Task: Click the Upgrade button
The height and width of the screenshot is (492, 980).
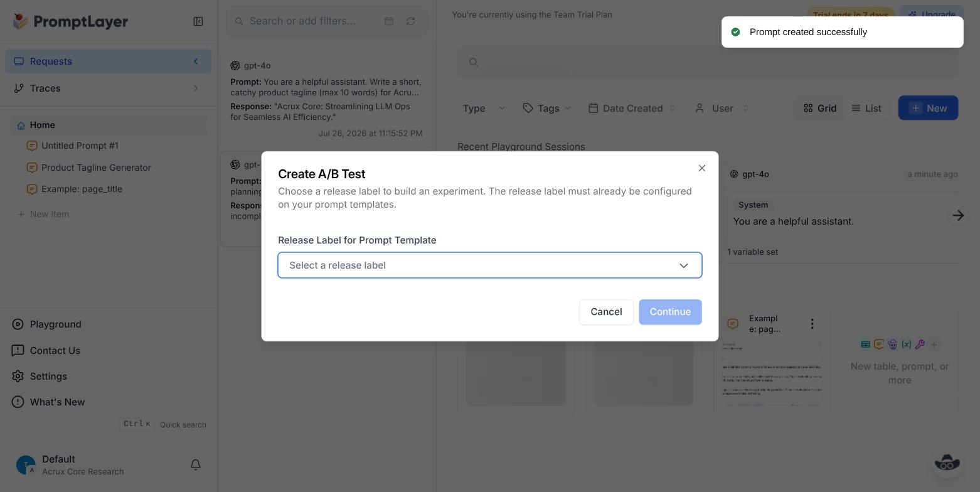Action: (932, 14)
